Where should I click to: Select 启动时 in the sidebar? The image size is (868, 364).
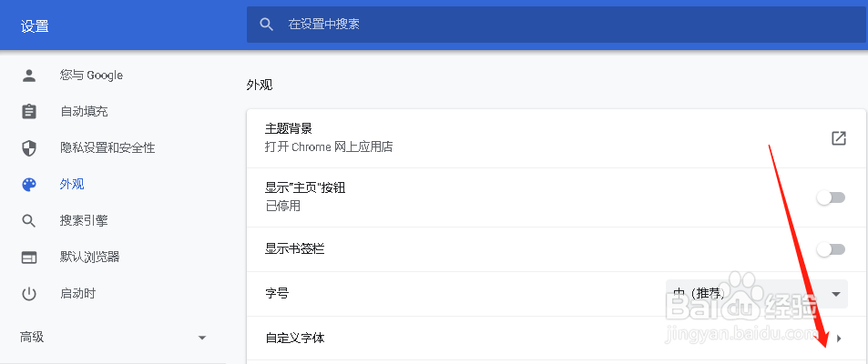point(77,293)
